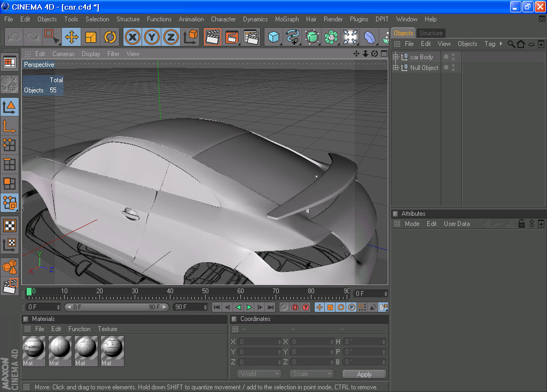This screenshot has width=547, height=392.
Task: Add a Cube primitive object
Action: [273, 37]
